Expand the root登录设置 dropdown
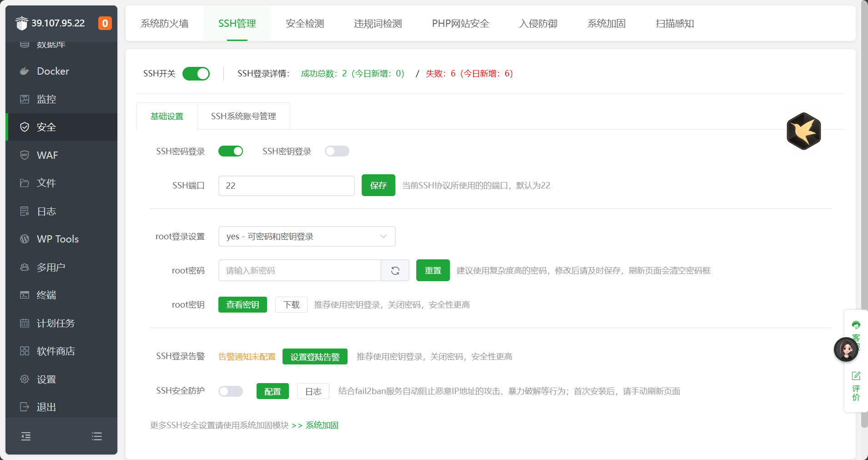Screen dimensions: 868x460 coord(307,237)
